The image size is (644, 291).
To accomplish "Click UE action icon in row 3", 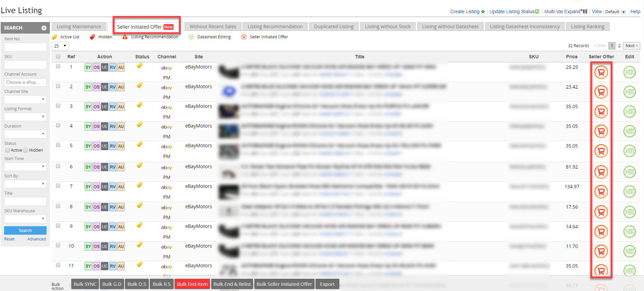I will pyautogui.click(x=105, y=107).
